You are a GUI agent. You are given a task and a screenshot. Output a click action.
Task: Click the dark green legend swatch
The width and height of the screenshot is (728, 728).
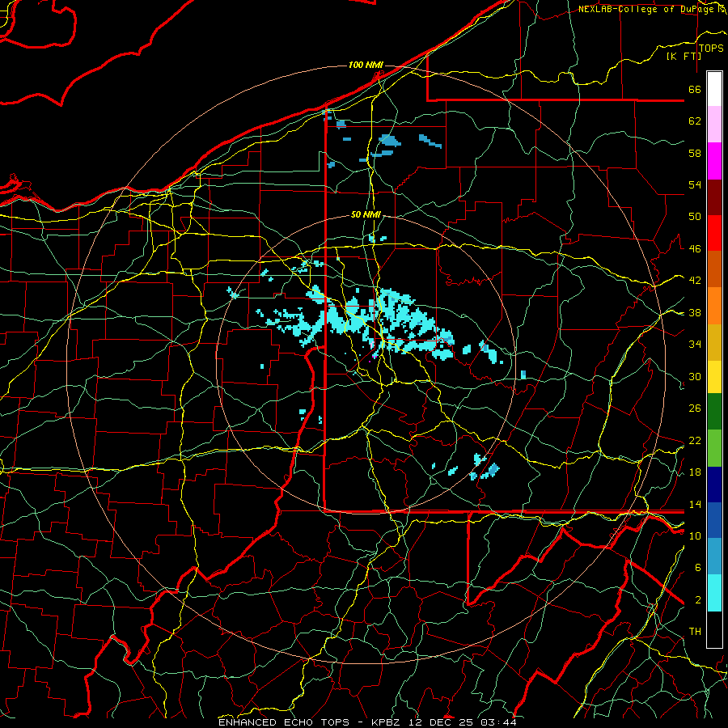[714, 412]
